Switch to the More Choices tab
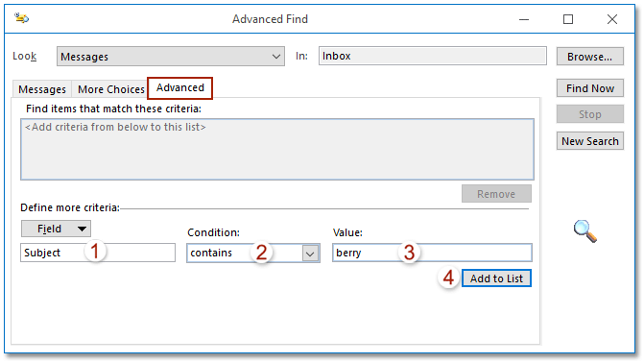The width and height of the screenshot is (644, 363). tap(111, 89)
